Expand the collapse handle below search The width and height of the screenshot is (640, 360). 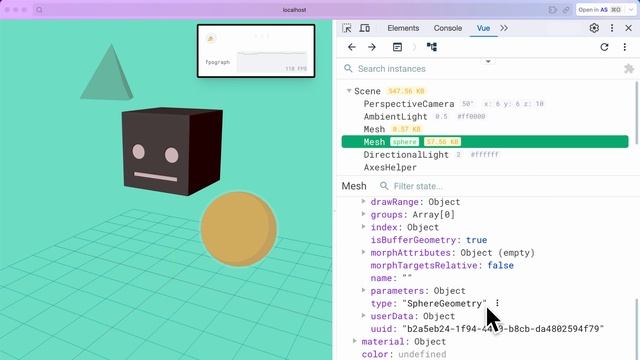tap(488, 61)
